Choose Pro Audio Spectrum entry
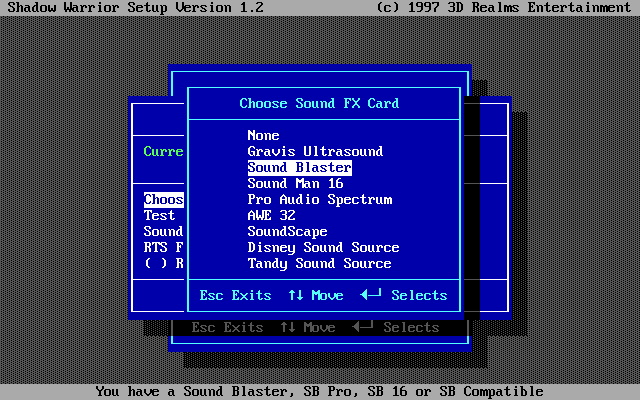This screenshot has width=640, height=400. (x=320, y=199)
